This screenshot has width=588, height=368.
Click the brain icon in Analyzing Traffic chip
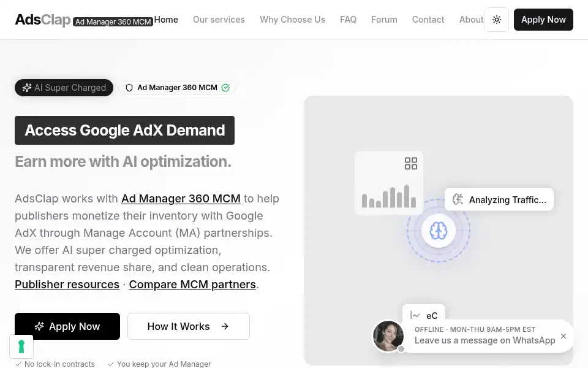458,199
